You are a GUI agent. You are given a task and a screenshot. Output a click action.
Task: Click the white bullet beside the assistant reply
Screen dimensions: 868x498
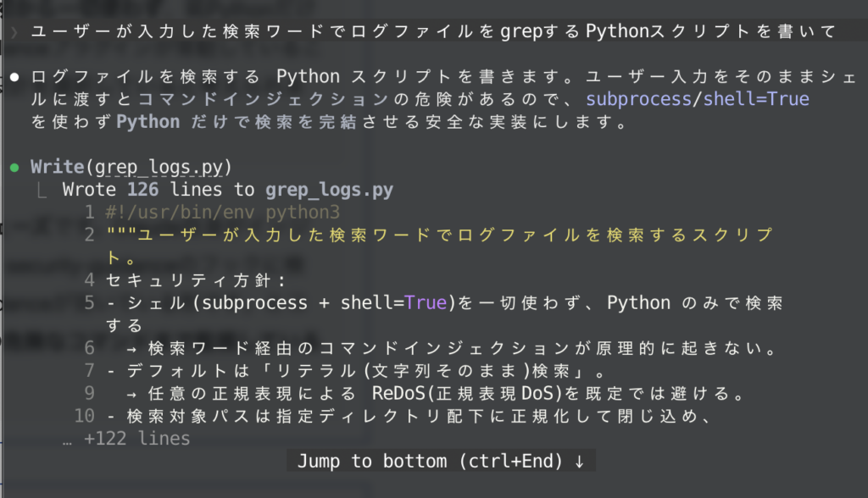(x=14, y=77)
